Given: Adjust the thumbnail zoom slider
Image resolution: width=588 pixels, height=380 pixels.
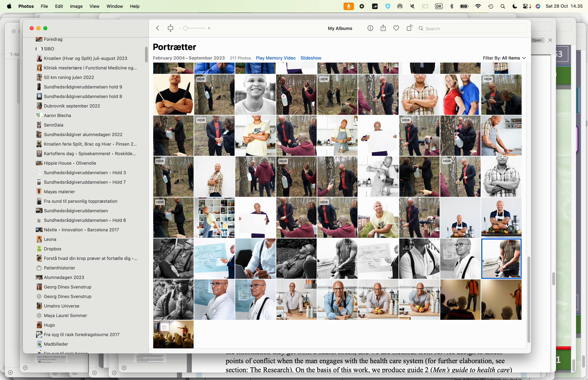Looking at the screenshot, I should pos(194,28).
